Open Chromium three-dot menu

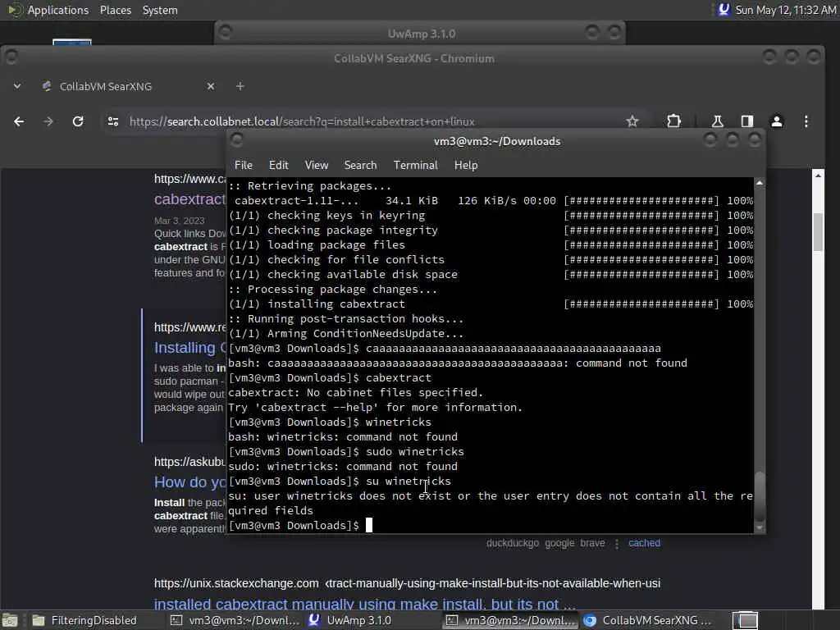(806, 121)
